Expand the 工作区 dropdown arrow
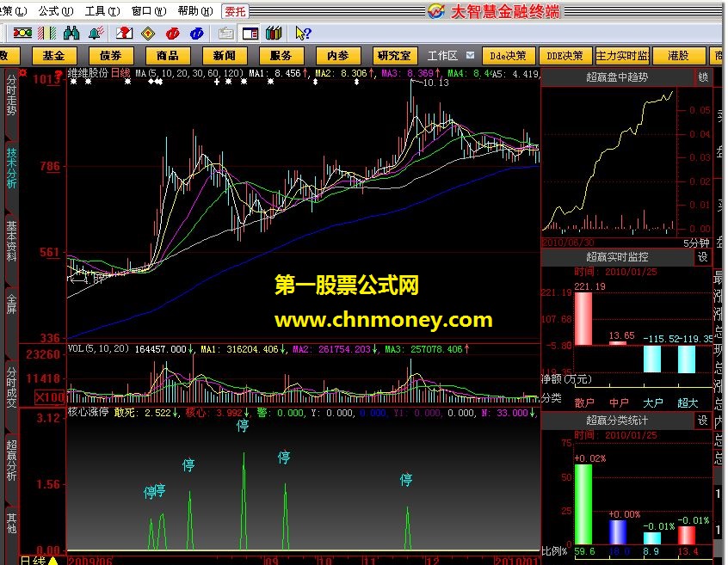 [471, 55]
